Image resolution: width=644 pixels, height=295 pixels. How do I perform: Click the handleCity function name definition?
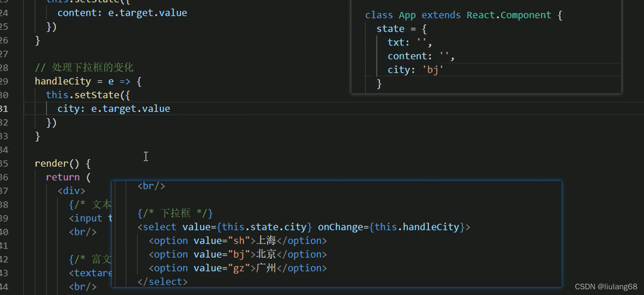pos(63,81)
